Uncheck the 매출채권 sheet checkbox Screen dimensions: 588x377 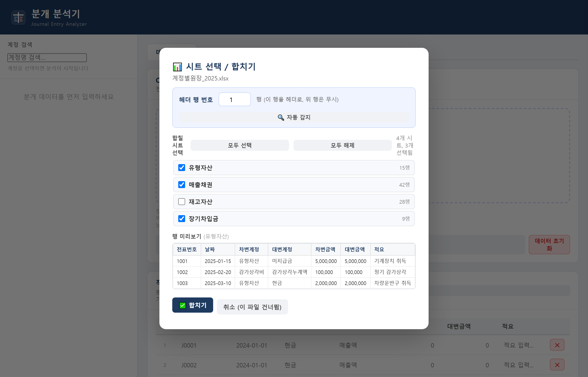click(x=181, y=185)
